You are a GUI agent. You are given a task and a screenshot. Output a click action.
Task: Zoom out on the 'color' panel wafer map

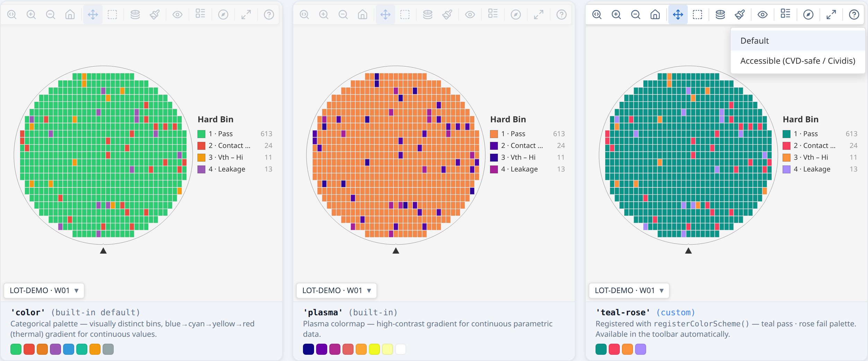pos(51,15)
